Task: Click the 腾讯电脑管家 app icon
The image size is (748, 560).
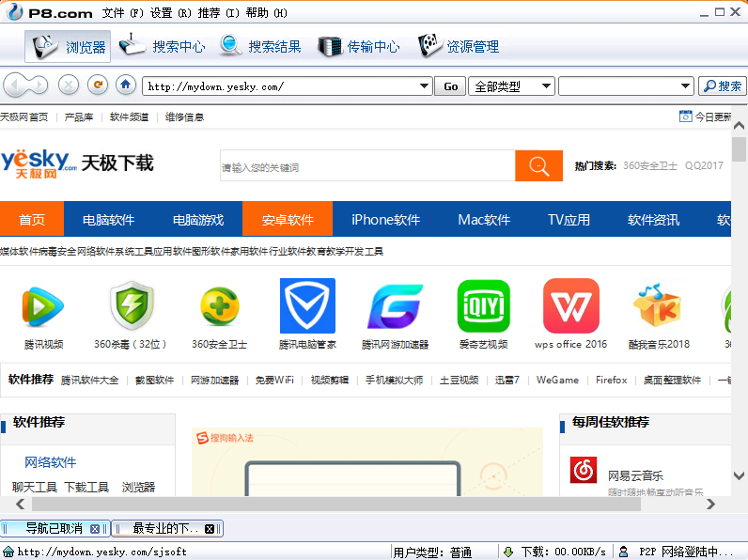Action: [x=307, y=305]
